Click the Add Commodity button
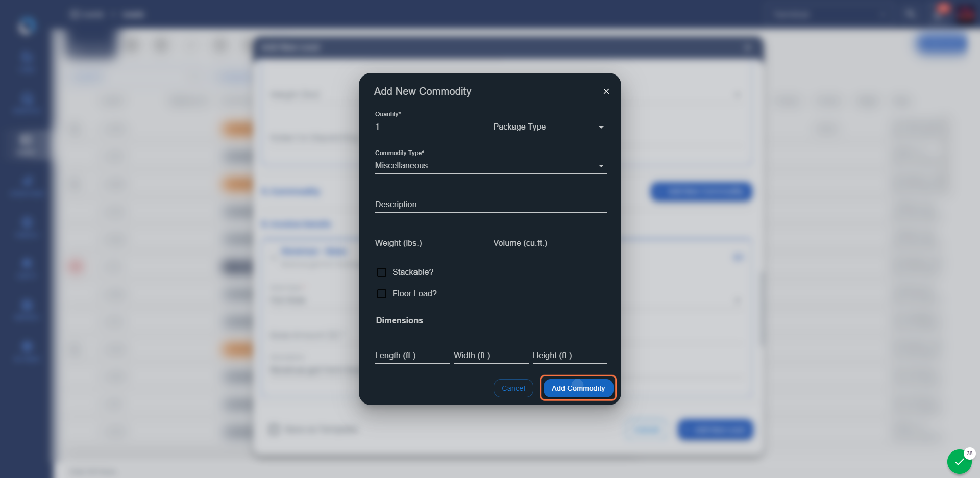Screen dimensions: 980x478 (578, 388)
